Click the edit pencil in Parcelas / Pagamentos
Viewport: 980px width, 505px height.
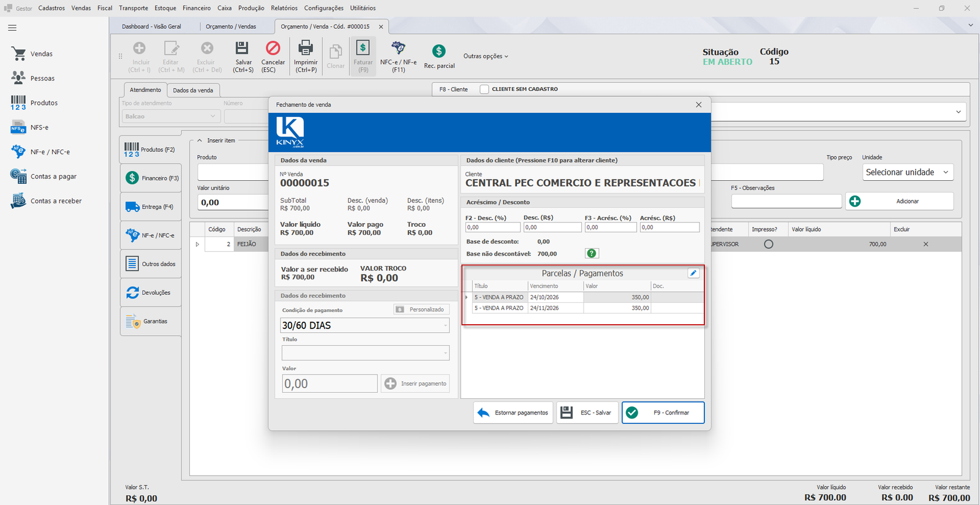693,273
